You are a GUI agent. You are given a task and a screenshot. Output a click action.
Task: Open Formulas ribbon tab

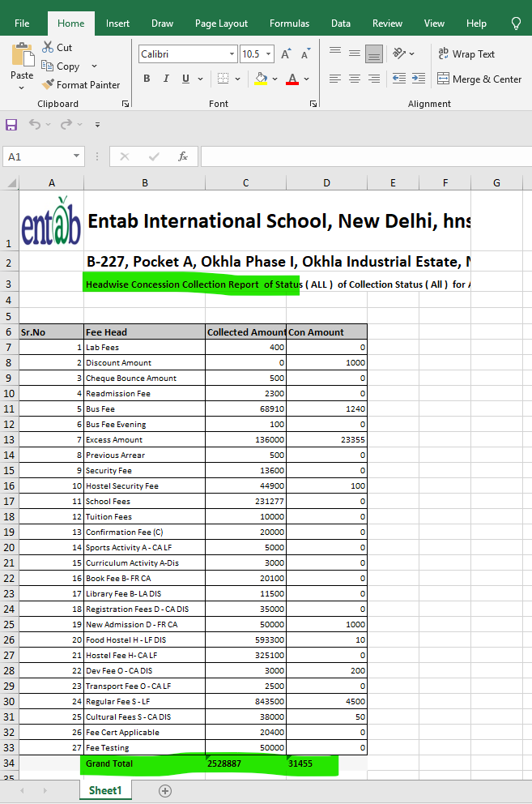tap(290, 23)
